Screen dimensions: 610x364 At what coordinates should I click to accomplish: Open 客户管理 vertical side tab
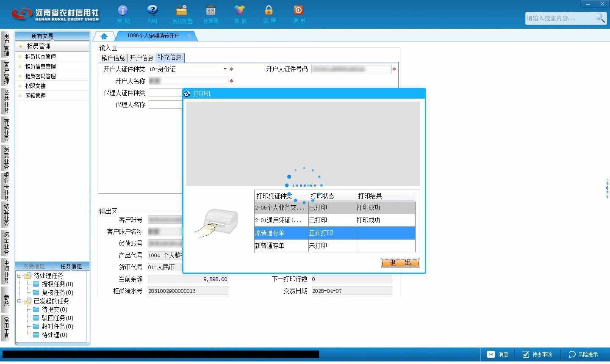[6, 73]
